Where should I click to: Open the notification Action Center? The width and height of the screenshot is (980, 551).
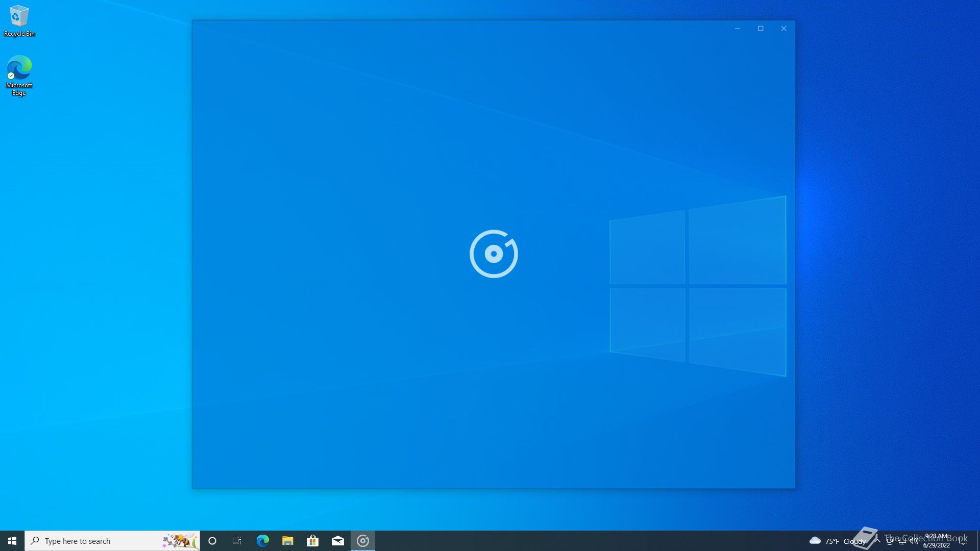coord(963,541)
